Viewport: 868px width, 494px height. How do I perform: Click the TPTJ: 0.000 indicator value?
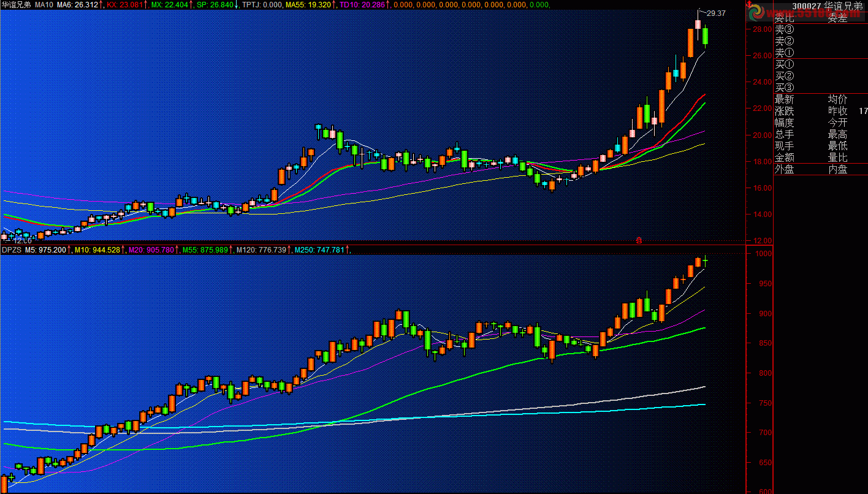pos(262,4)
